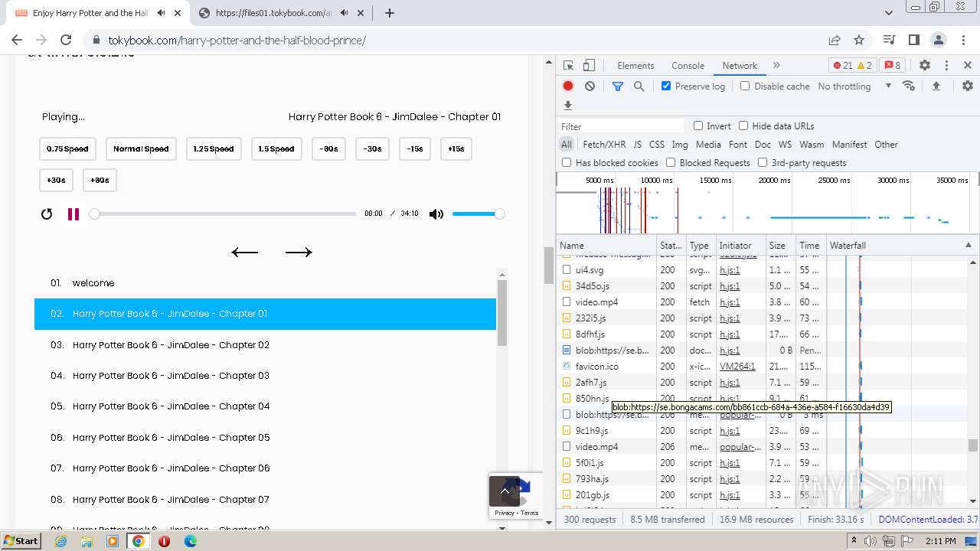Open DevTools customize three-dot menu
This screenshot has height=551, width=980.
(946, 66)
